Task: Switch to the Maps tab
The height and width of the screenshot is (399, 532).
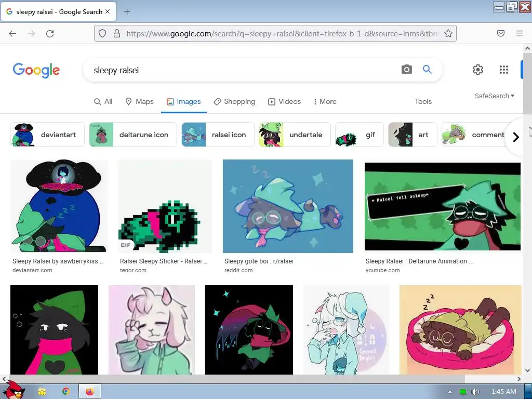Action: [139, 101]
